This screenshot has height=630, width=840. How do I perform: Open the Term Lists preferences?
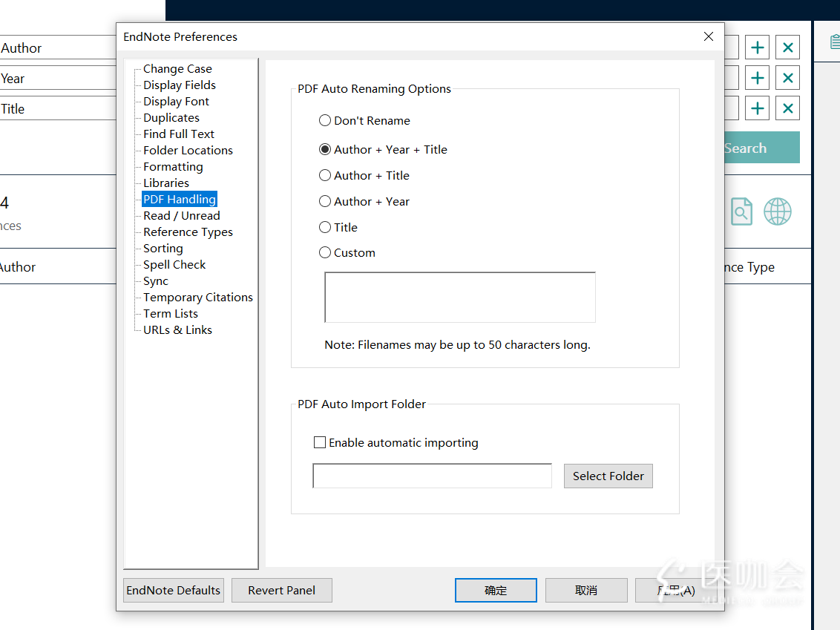point(171,314)
